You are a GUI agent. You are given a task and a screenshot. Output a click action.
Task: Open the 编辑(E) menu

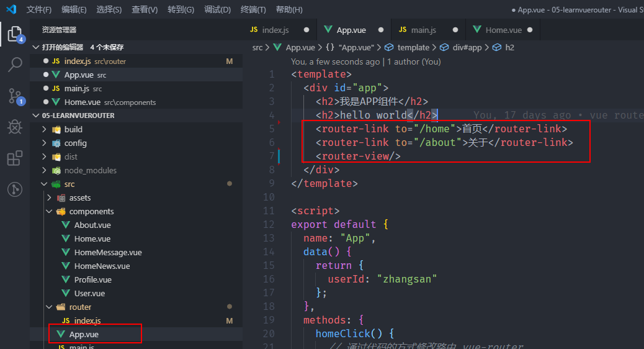tap(74, 9)
